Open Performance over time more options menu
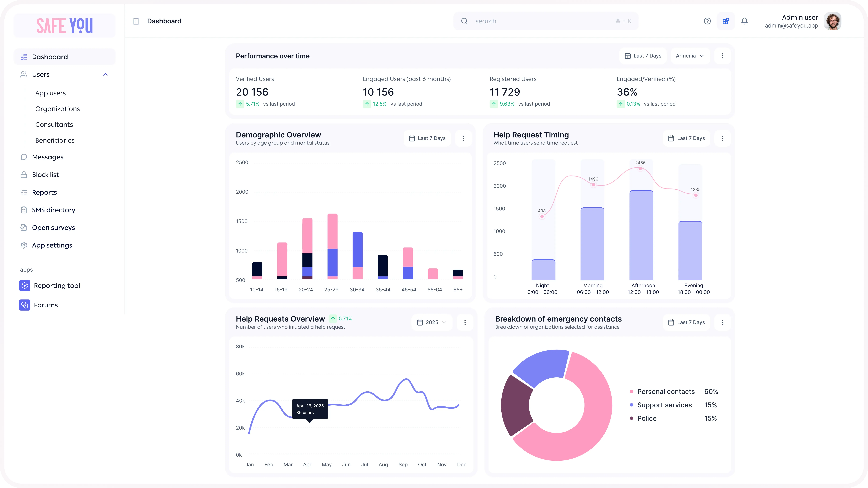Screen dimensions: 868x488 (722, 56)
